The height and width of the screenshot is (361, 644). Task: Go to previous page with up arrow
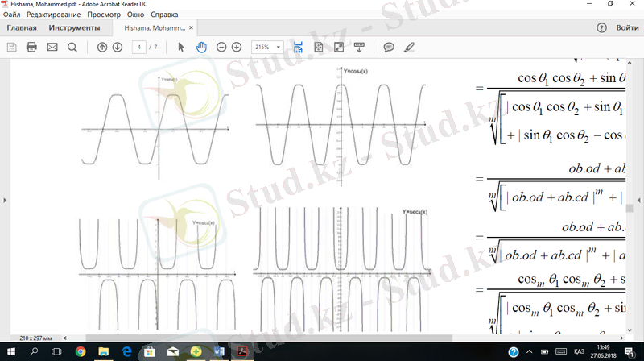(102, 48)
